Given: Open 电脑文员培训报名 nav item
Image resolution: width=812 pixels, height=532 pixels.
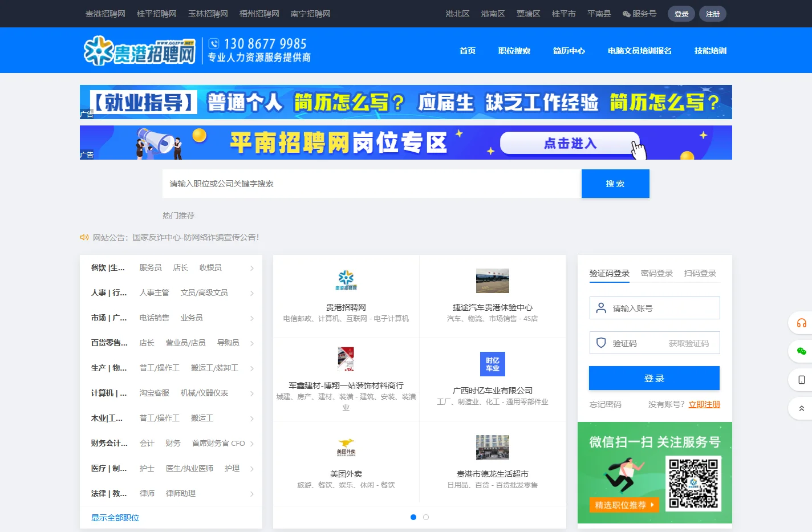Looking at the screenshot, I should [x=640, y=51].
